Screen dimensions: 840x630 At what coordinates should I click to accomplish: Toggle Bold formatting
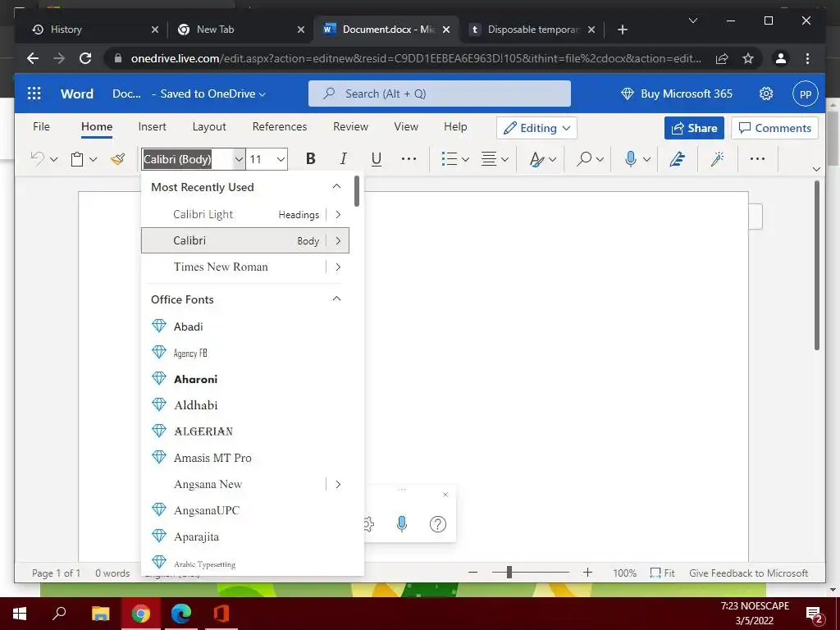tap(311, 159)
